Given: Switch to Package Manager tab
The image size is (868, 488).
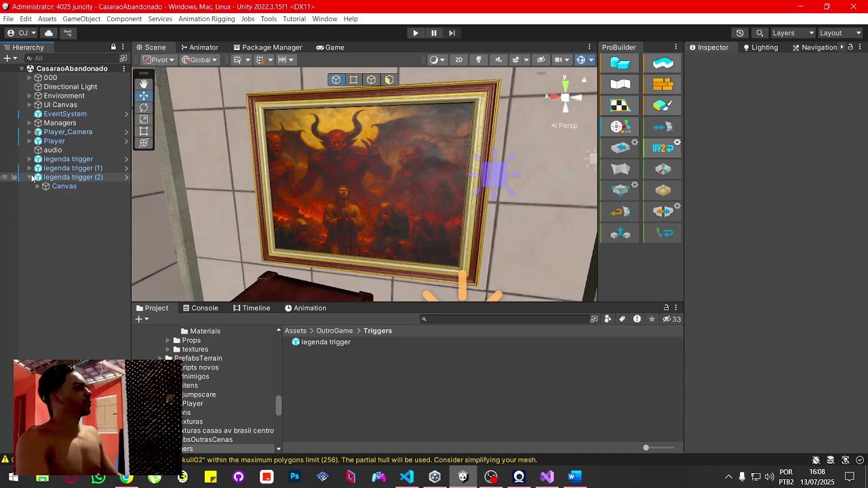Looking at the screenshot, I should pyautogui.click(x=267, y=47).
